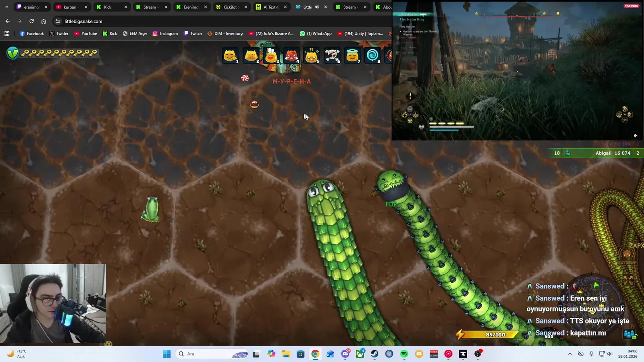Screen dimensions: 644x362
Task: Click the microphone icon in system tray
Action: [x=591, y=354]
